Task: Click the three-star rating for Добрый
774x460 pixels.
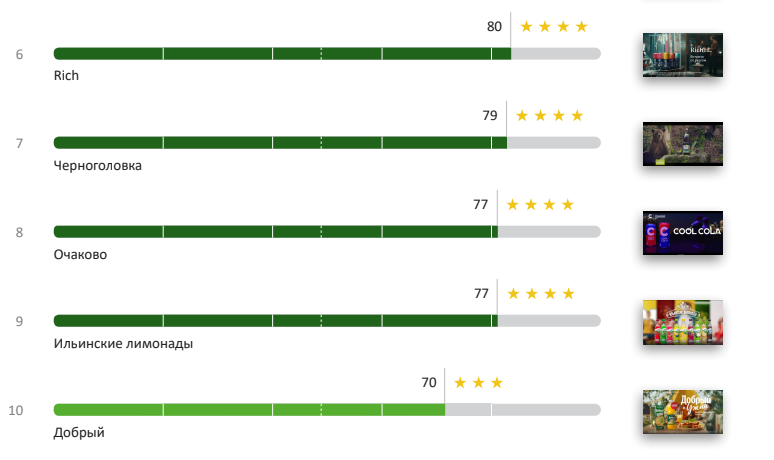Action: coord(478,383)
